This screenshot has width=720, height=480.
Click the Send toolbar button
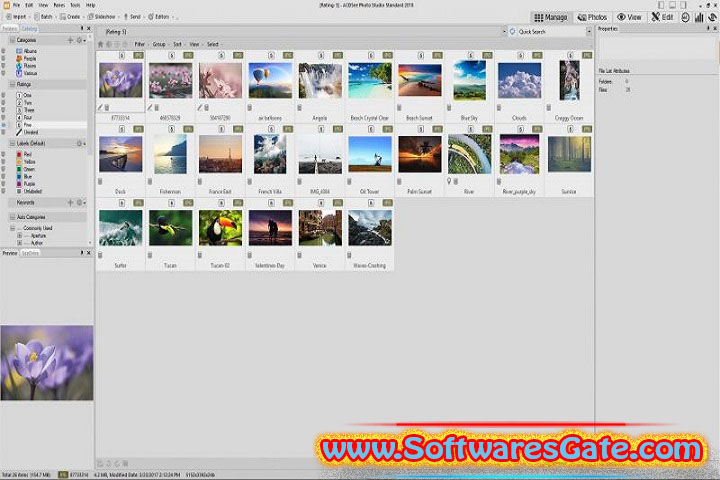point(132,17)
